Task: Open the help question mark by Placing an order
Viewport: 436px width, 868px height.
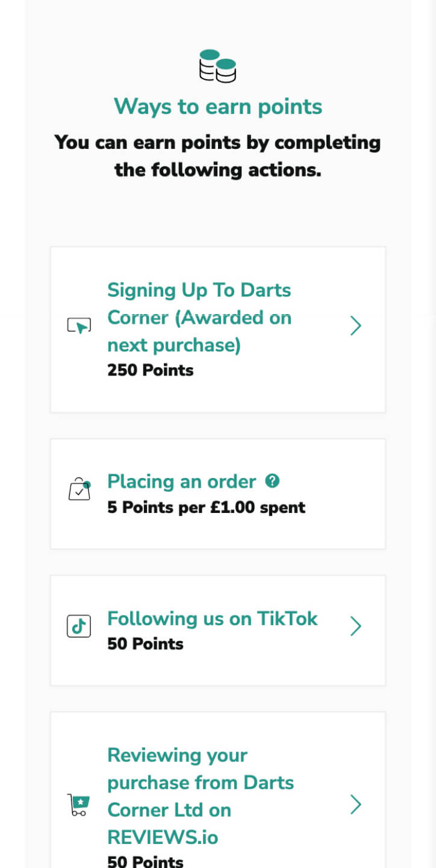Action: [x=273, y=481]
